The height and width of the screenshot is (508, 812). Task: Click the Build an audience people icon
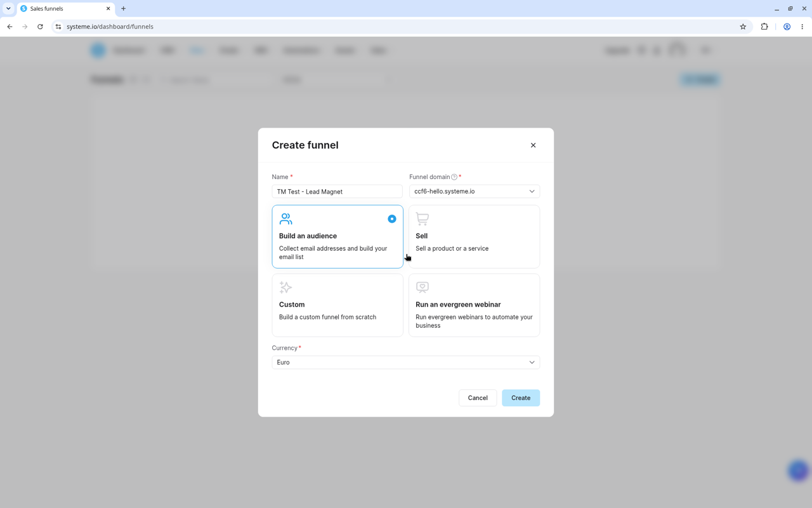pos(285,219)
